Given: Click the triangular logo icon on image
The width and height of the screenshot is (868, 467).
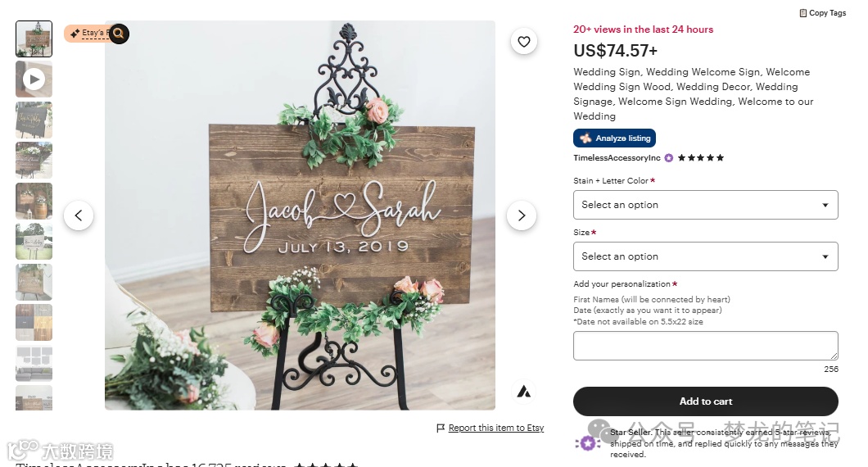Looking at the screenshot, I should [x=523, y=392].
